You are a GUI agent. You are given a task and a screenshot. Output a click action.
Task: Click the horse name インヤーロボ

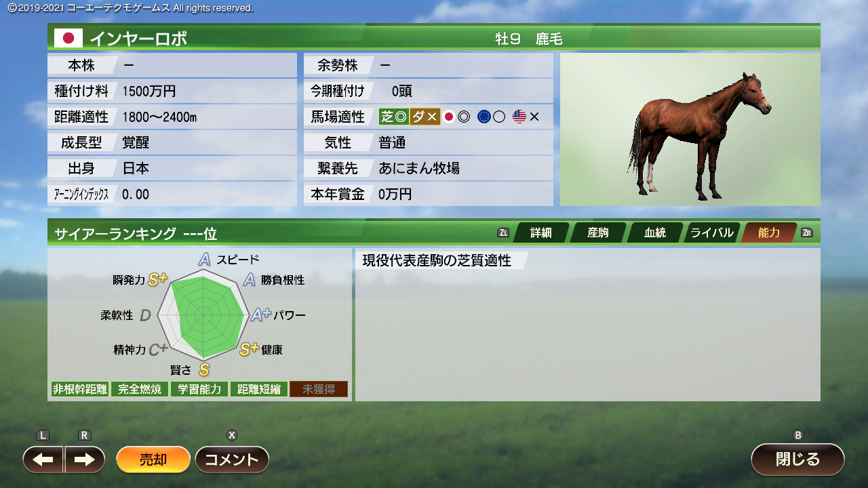click(138, 39)
